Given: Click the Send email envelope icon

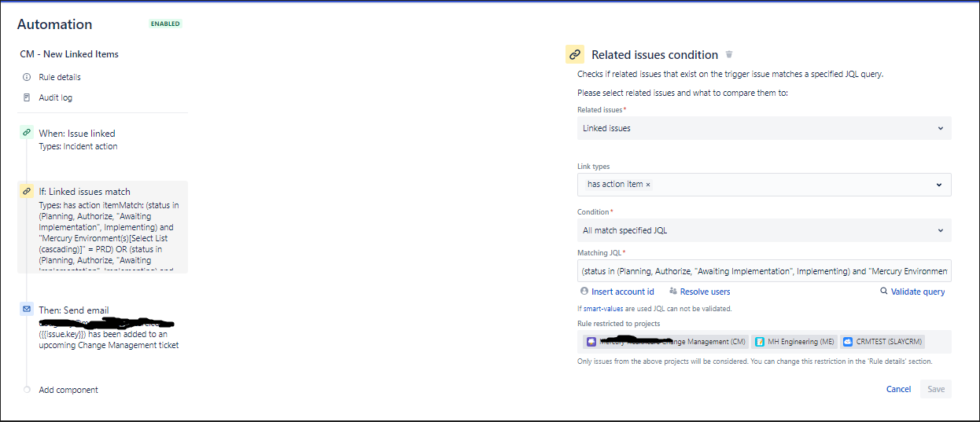Looking at the screenshot, I should [27, 310].
